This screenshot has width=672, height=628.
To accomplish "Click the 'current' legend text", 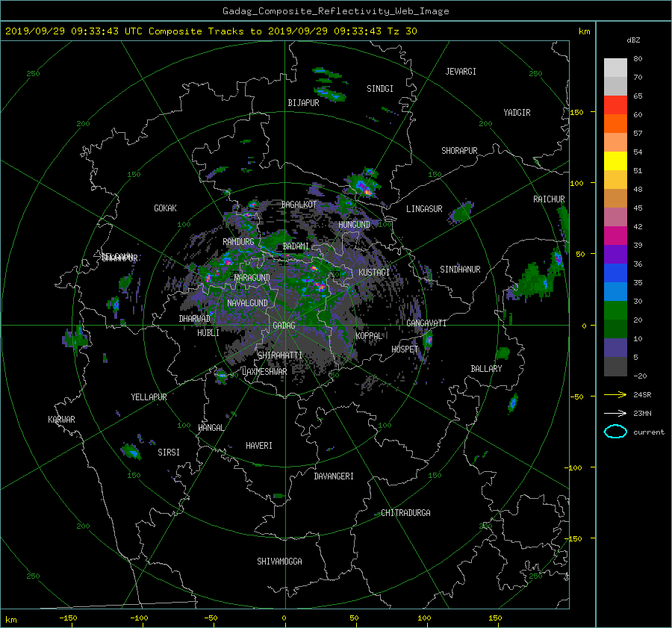I will [x=648, y=432].
